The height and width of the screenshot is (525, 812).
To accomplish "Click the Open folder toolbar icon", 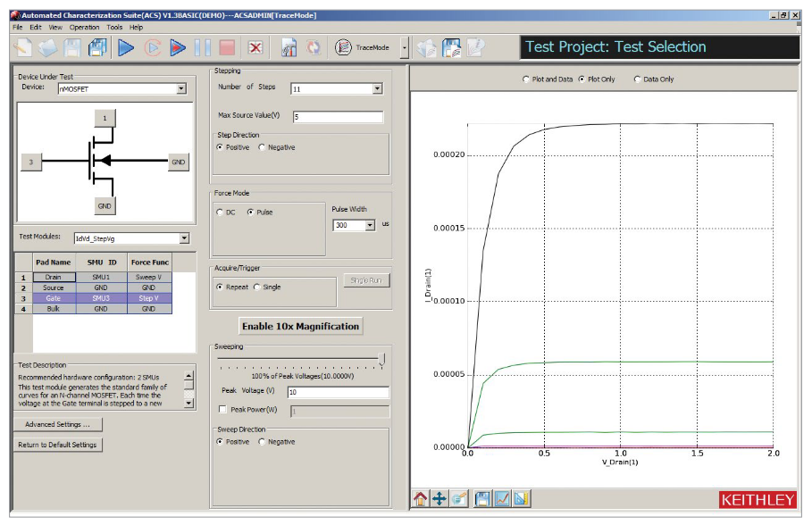I will 47,47.
